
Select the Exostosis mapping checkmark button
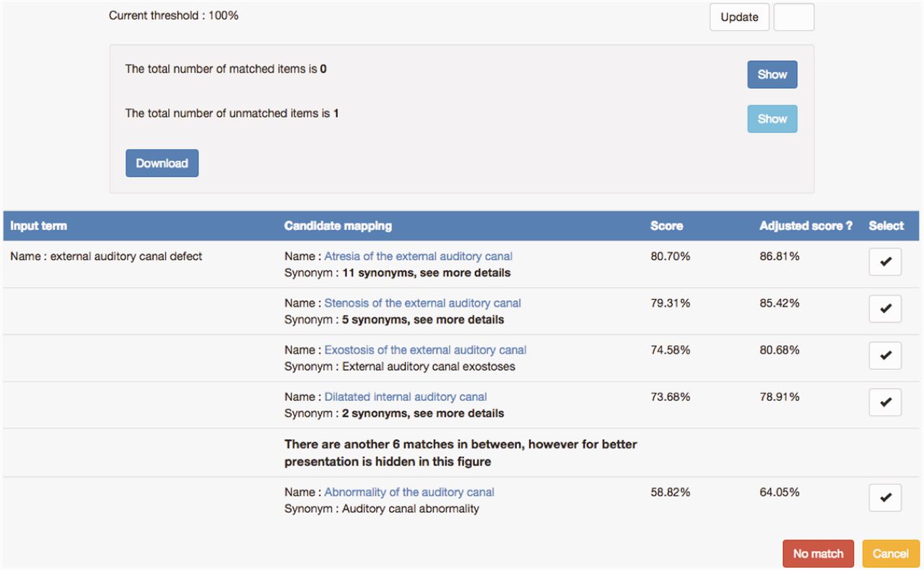[x=885, y=355]
